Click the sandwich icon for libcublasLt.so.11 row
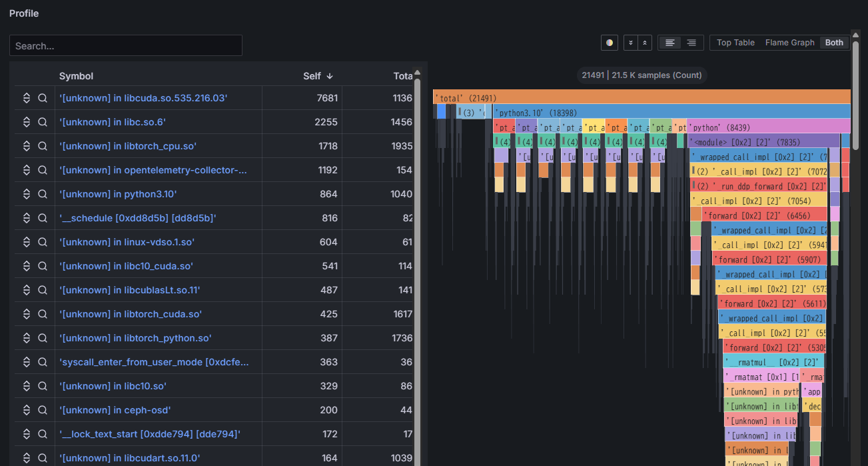 pyautogui.click(x=27, y=290)
